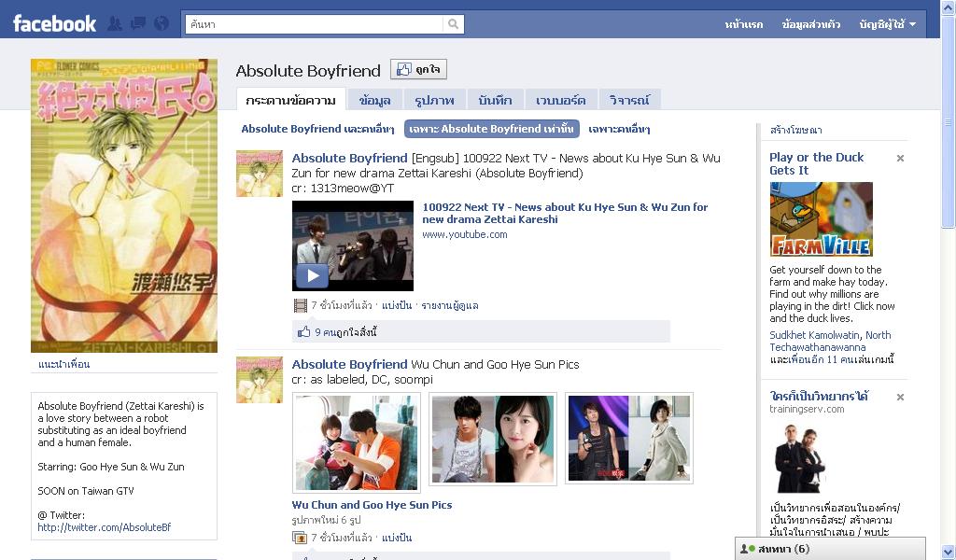Open the วิจารณ์ reviews tab

[x=630, y=100]
